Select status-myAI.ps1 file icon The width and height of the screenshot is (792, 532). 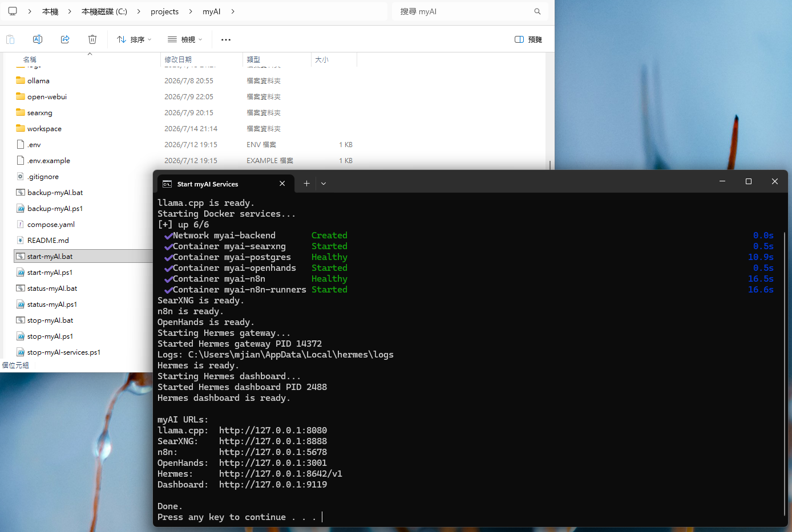click(21, 304)
